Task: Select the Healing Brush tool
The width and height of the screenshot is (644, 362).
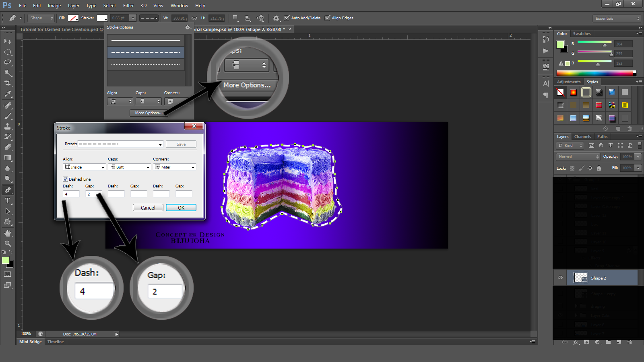Action: [7, 105]
